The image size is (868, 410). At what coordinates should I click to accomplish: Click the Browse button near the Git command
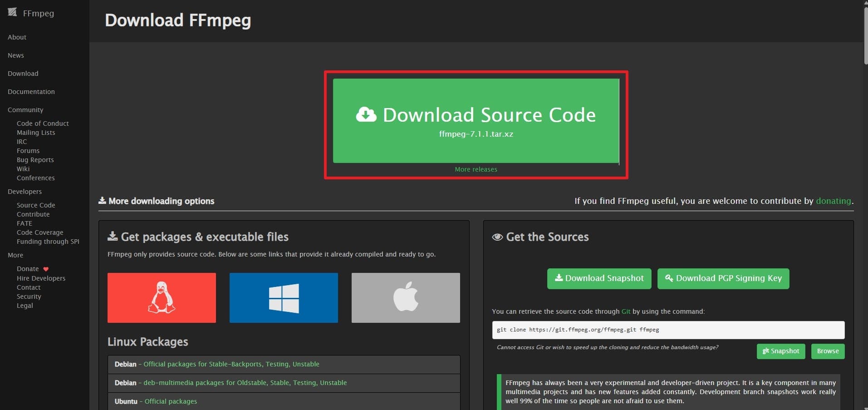pyautogui.click(x=827, y=351)
